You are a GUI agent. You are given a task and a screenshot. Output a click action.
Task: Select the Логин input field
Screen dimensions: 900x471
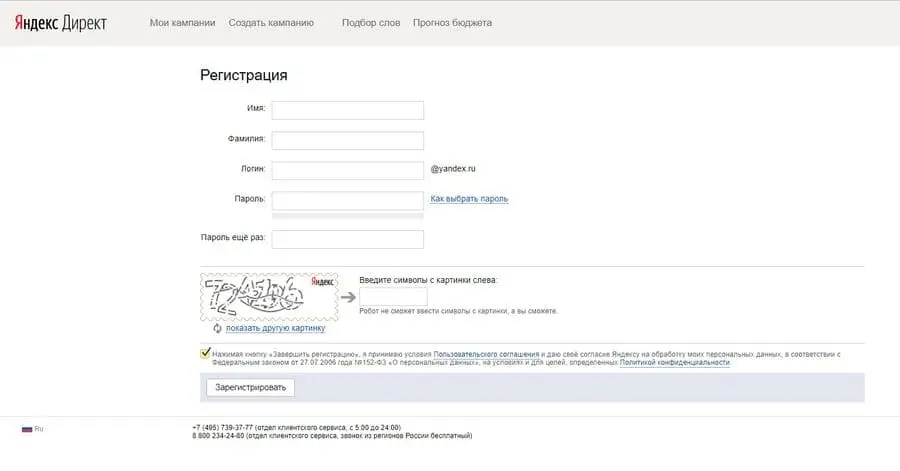tap(347, 170)
